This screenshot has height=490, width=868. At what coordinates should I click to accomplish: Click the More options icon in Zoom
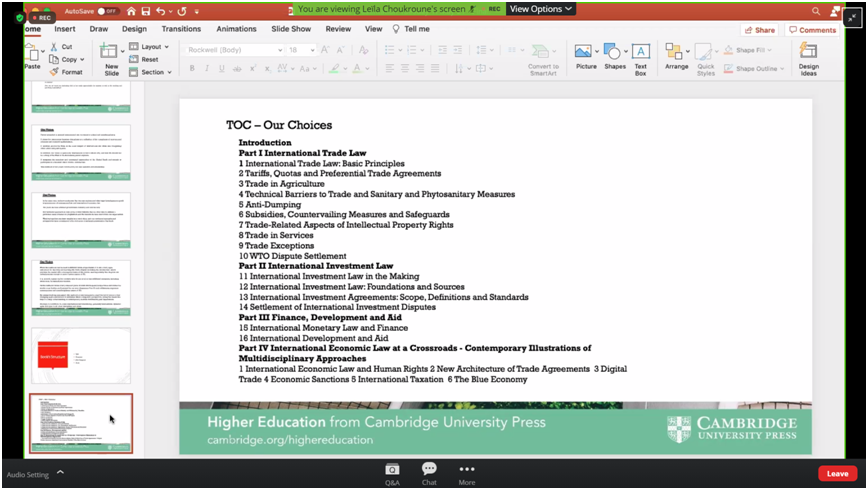click(x=466, y=472)
